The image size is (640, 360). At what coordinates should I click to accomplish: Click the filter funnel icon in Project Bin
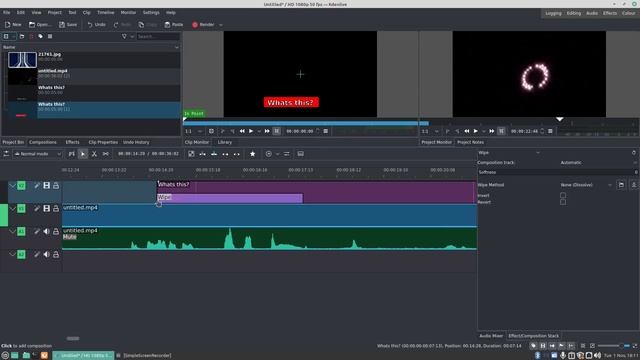tap(124, 36)
